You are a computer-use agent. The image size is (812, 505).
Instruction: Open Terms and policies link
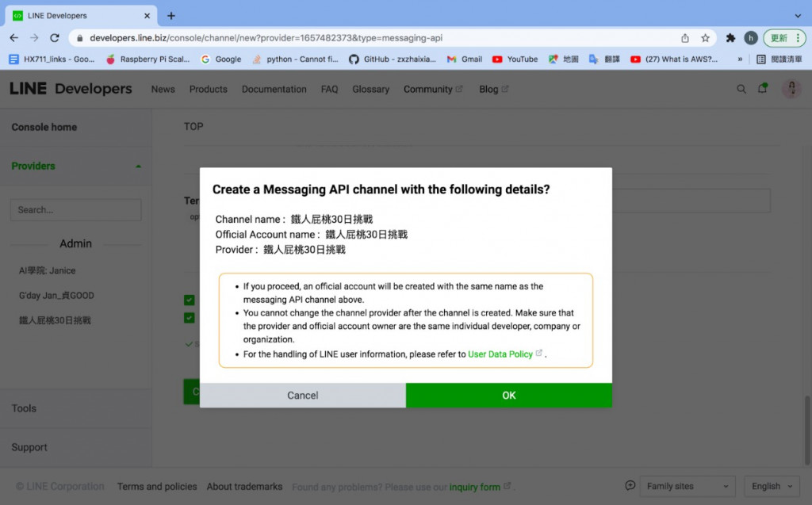pos(157,486)
